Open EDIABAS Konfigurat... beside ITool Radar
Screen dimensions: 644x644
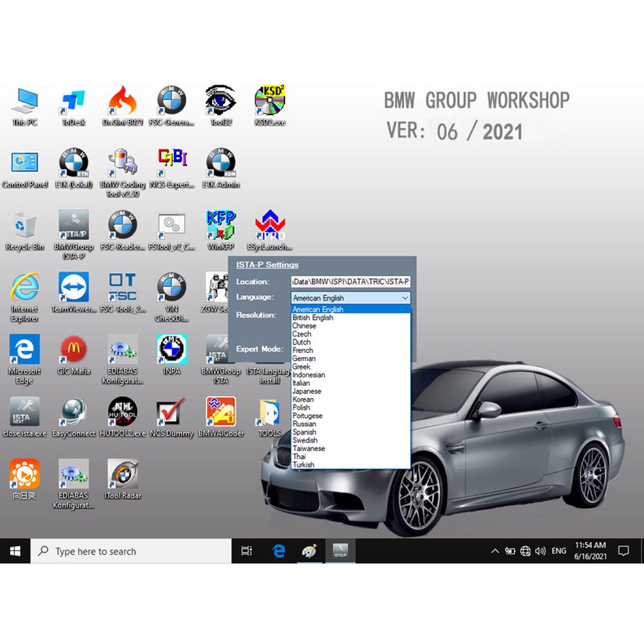coord(73,484)
